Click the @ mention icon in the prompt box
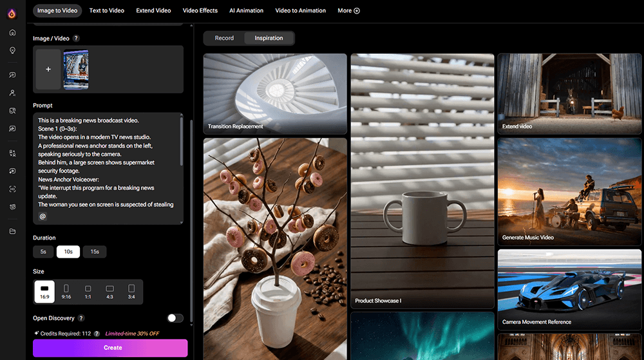644x360 pixels. point(43,216)
